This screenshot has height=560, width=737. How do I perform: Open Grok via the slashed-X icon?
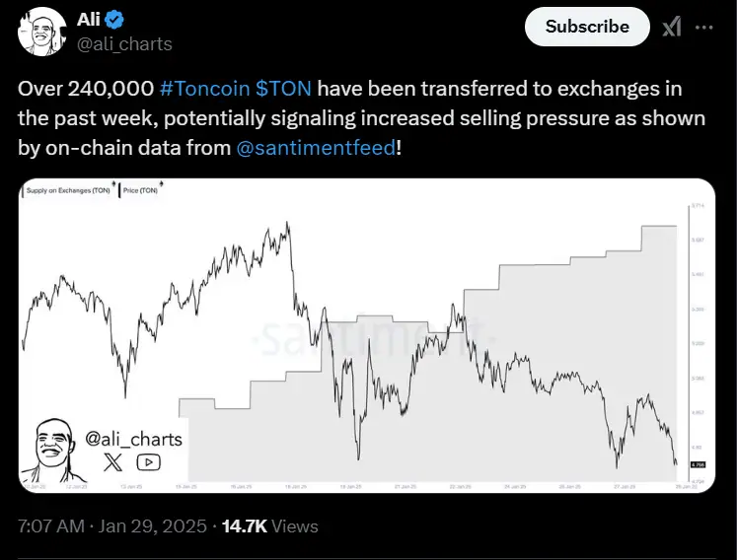(x=671, y=28)
